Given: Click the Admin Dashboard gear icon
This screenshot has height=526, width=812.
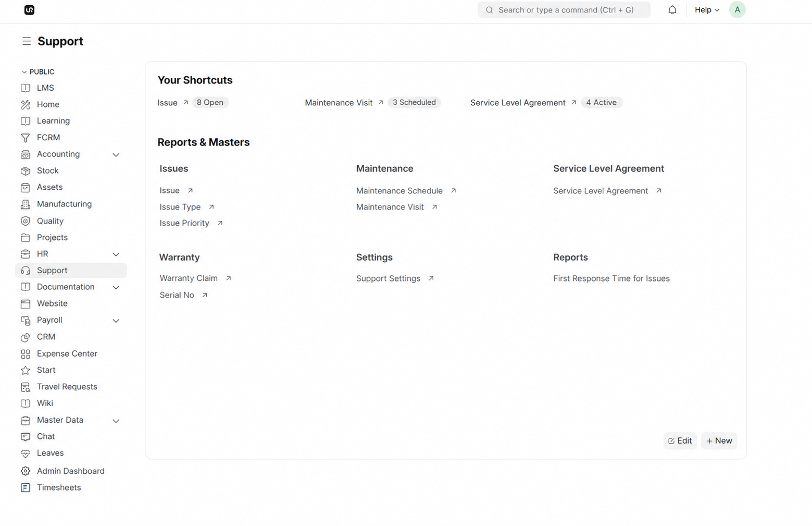Looking at the screenshot, I should [x=26, y=471].
